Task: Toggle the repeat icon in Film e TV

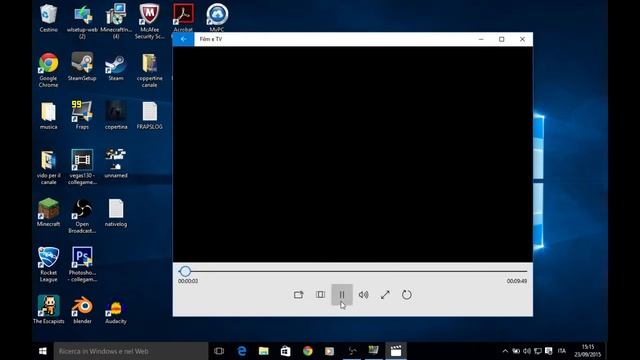Action: coord(407,295)
